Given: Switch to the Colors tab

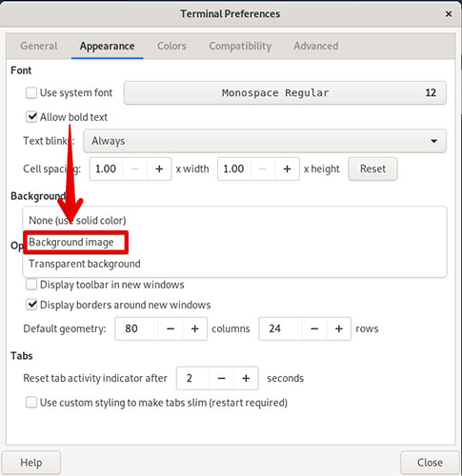Looking at the screenshot, I should [171, 46].
